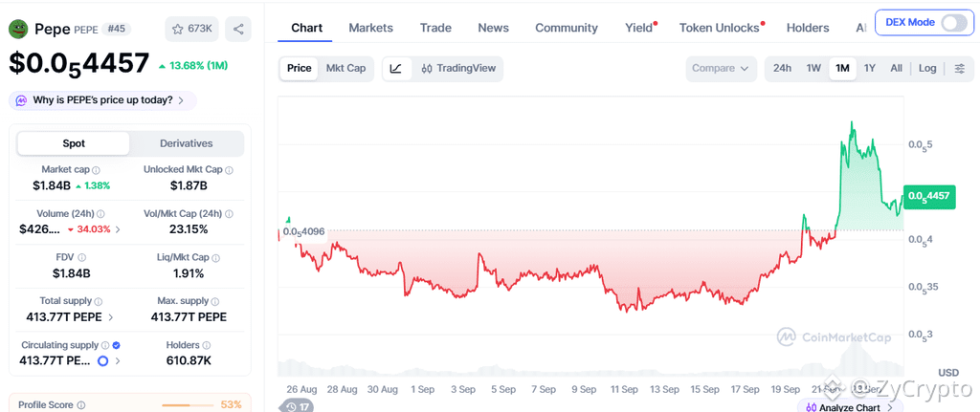Open the chart settings sliders icon
Image resolution: width=980 pixels, height=412 pixels.
[x=960, y=69]
